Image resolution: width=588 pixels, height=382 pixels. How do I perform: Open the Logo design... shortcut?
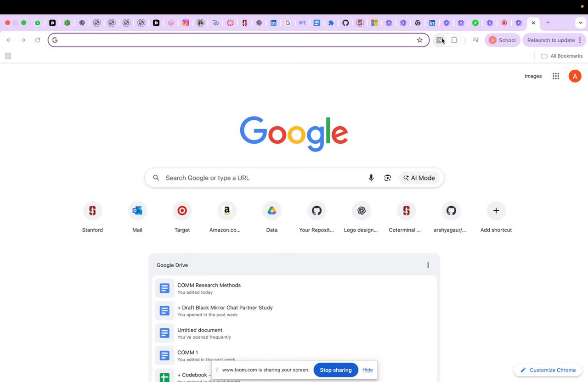click(361, 217)
